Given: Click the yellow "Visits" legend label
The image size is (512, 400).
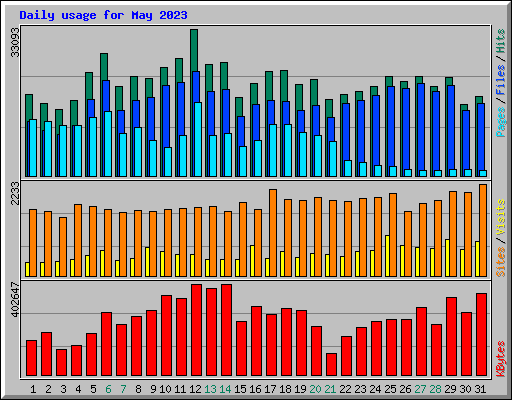Looking at the screenshot, I should (501, 217).
